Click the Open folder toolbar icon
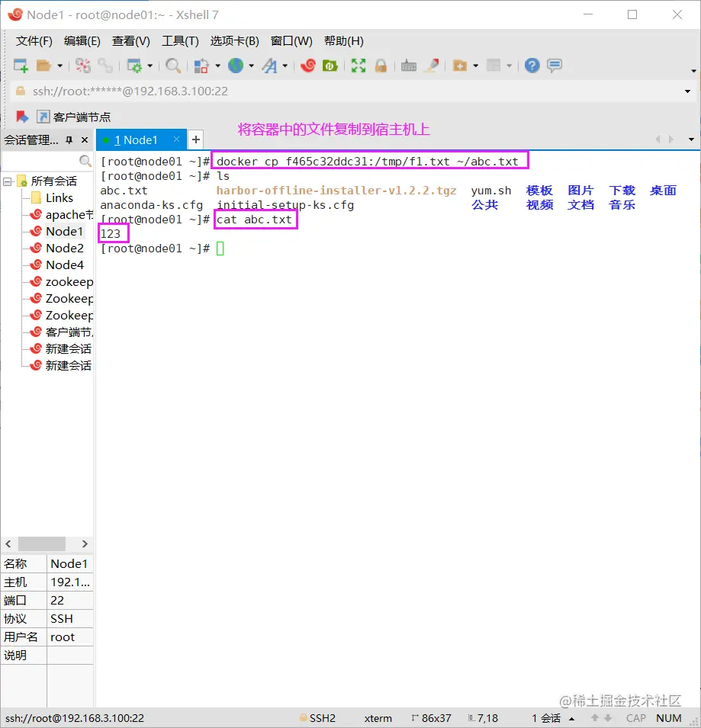Image resolution: width=701 pixels, height=728 pixels. point(43,66)
